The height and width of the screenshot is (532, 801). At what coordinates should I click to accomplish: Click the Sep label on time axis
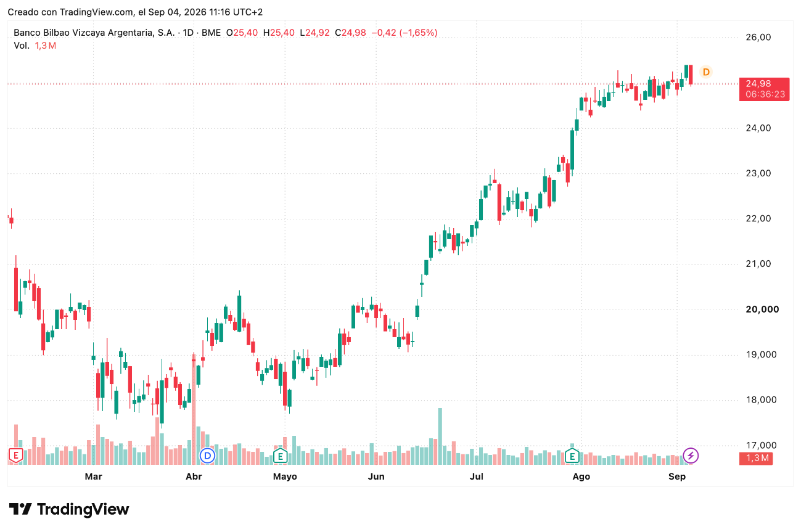pos(676,477)
